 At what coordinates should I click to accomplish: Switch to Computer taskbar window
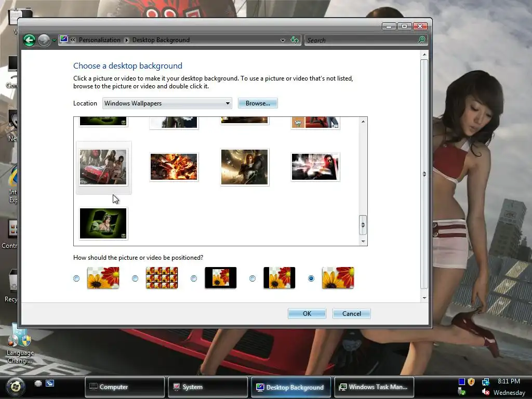point(125,387)
